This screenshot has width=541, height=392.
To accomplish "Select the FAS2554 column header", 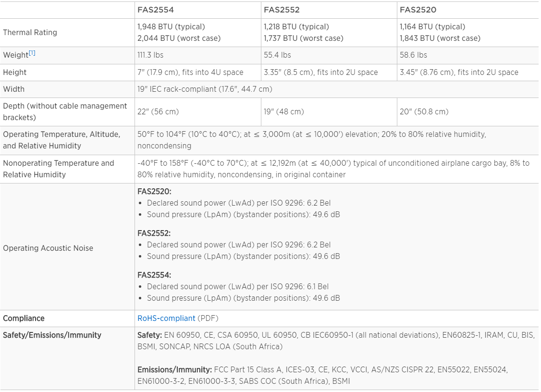I will pos(155,10).
